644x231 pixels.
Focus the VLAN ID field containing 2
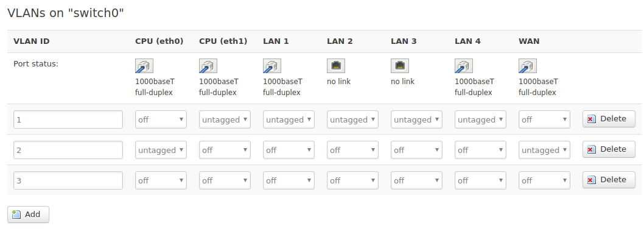click(x=68, y=150)
